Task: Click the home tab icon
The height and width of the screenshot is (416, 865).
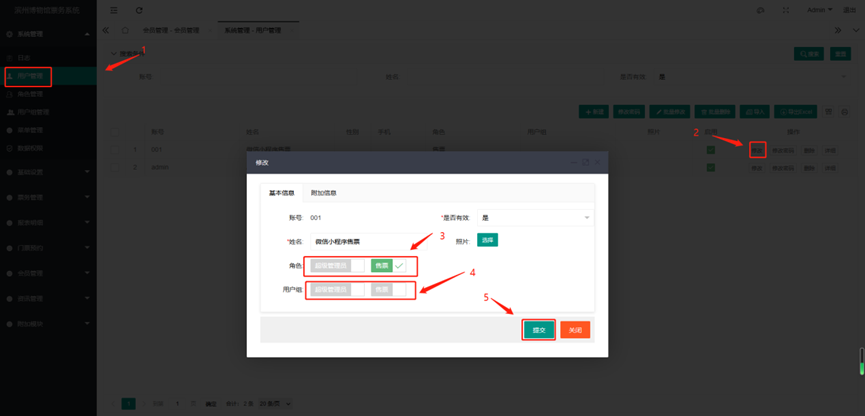Action: click(125, 30)
